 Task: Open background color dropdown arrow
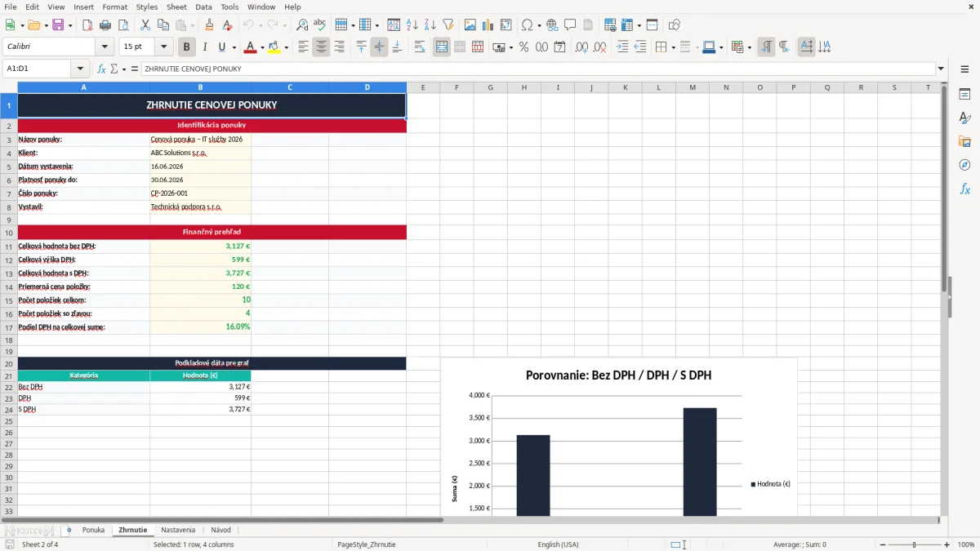(x=286, y=47)
